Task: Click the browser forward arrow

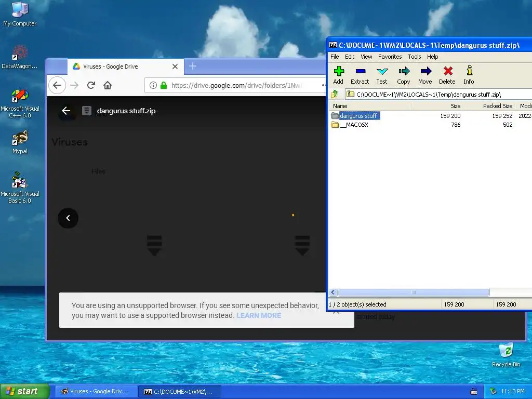Action: [74, 85]
